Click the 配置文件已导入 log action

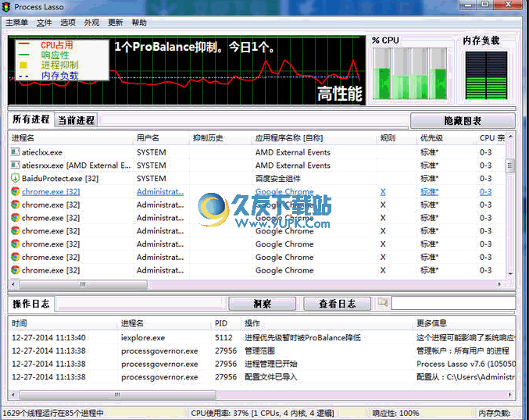(271, 377)
